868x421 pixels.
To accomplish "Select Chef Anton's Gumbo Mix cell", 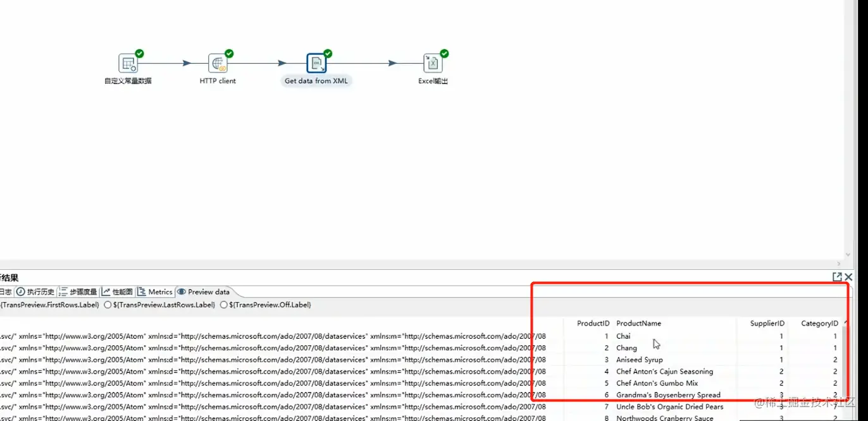I will [x=657, y=383].
